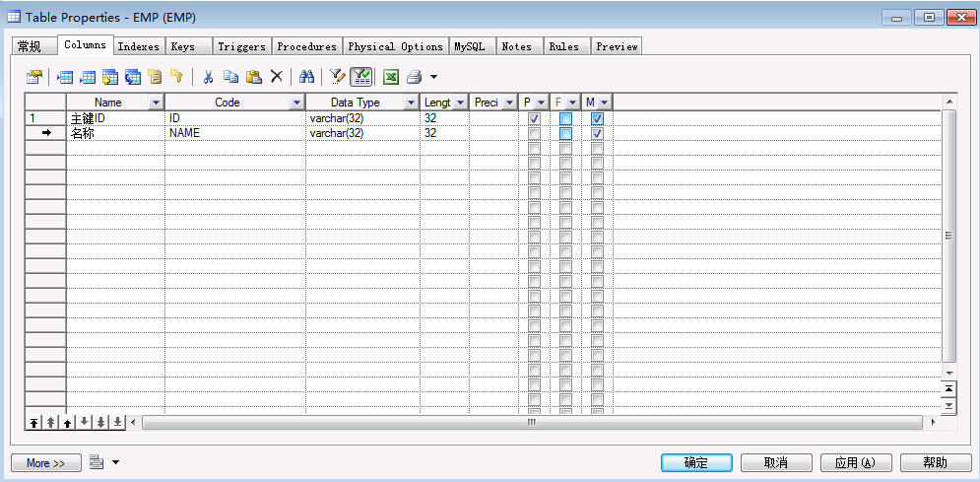The width and height of the screenshot is (980, 482).
Task: Confirm with the 确定 button
Action: 696,462
